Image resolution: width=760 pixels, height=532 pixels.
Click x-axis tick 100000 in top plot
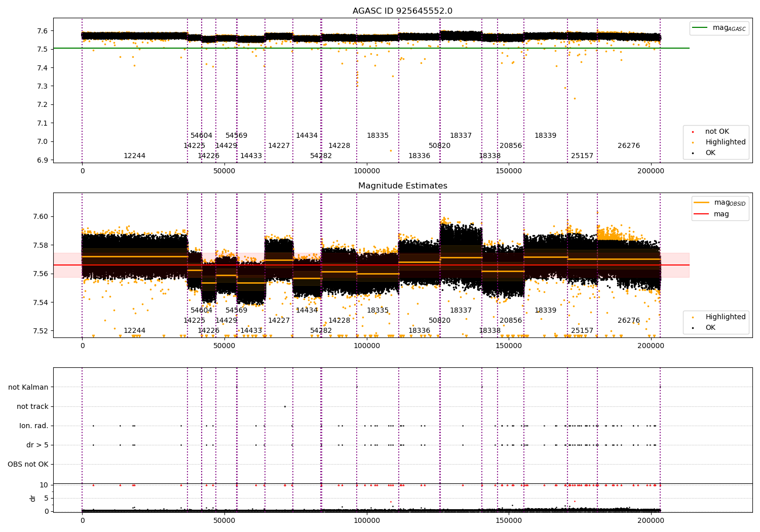click(x=367, y=171)
